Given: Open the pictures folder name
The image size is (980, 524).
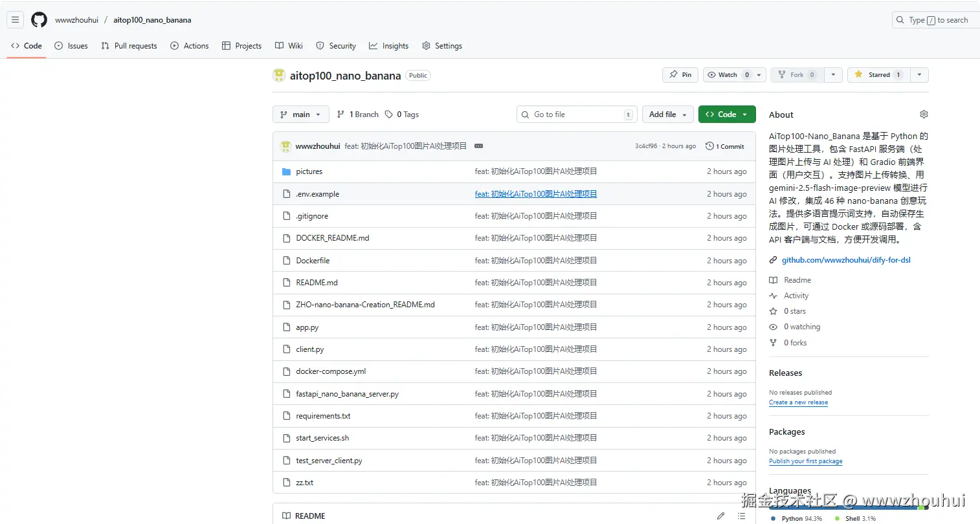Looking at the screenshot, I should click(x=309, y=171).
